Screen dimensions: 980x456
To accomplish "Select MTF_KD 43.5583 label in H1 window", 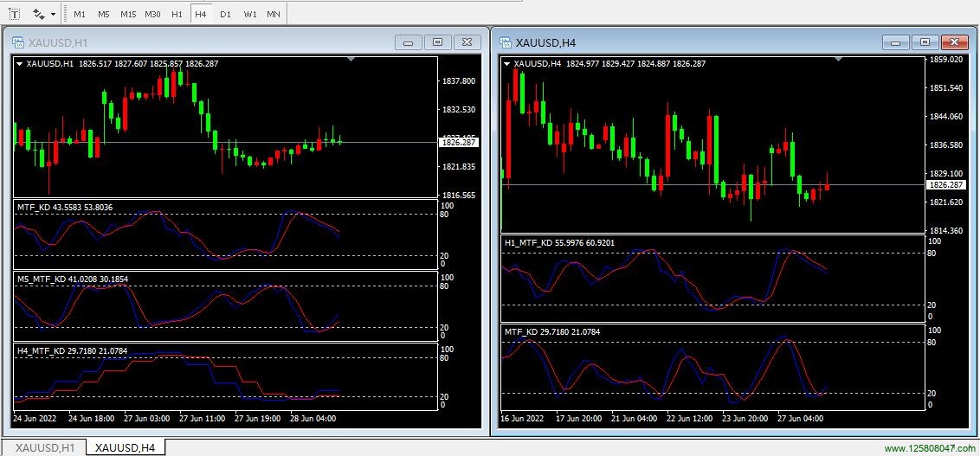I will coord(64,208).
